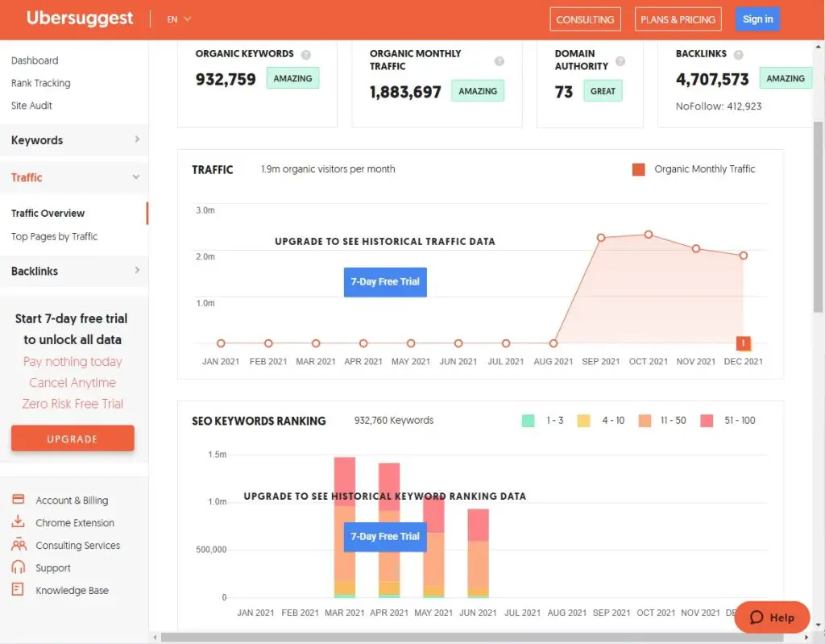
Task: Go to Rank Tracking
Action: [40, 83]
